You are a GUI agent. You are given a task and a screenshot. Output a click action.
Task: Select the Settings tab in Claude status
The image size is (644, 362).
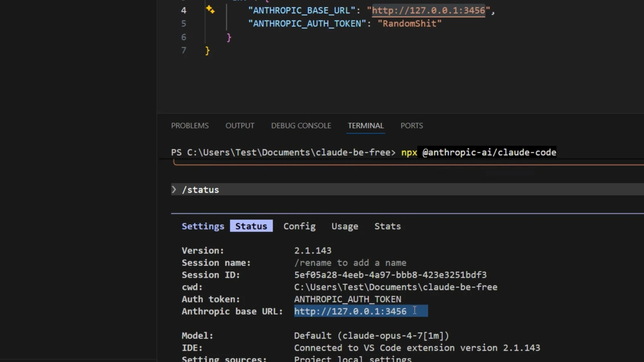tap(203, 226)
